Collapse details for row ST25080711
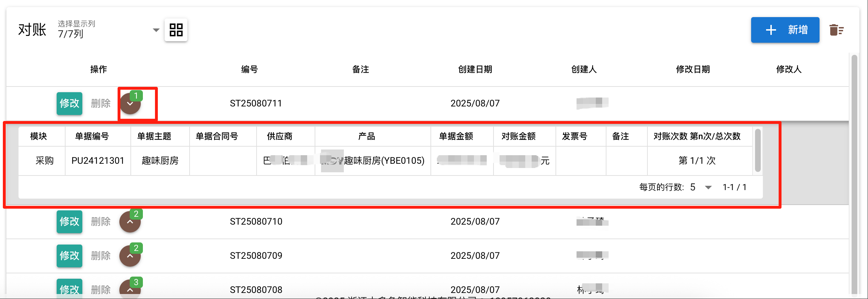Viewport: 868px width, 299px height. pos(130,104)
